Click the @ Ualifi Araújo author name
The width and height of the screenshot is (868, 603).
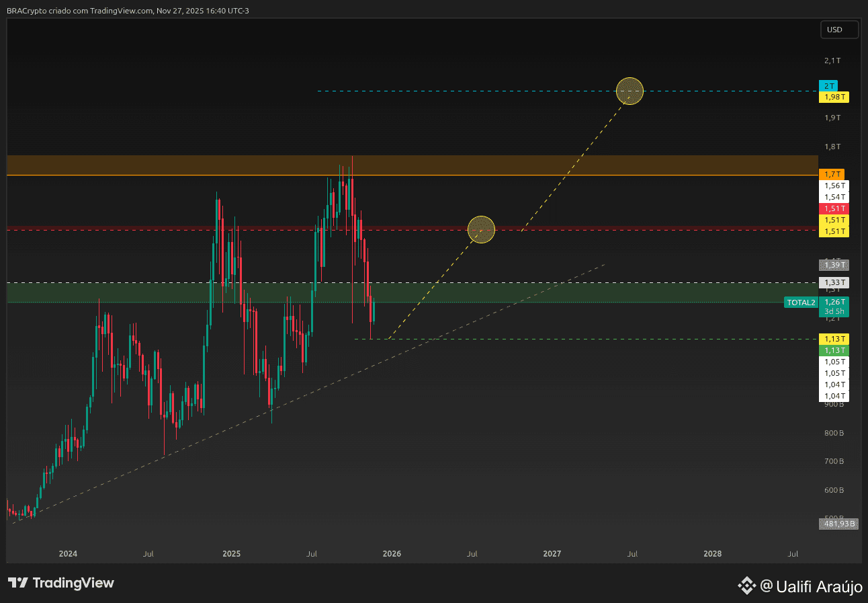tap(811, 586)
